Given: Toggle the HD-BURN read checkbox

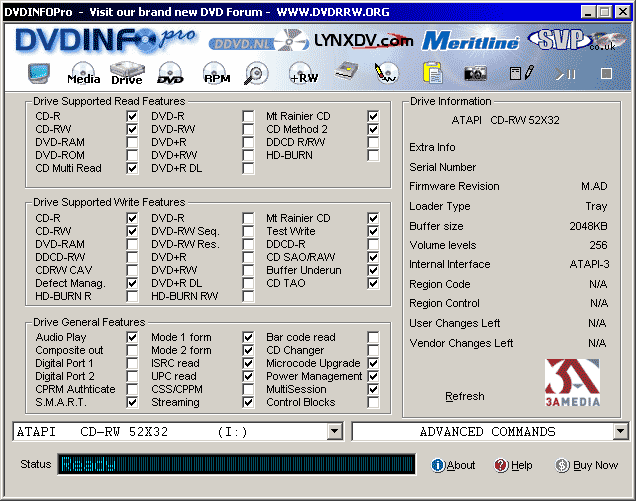Looking at the screenshot, I should (373, 155).
